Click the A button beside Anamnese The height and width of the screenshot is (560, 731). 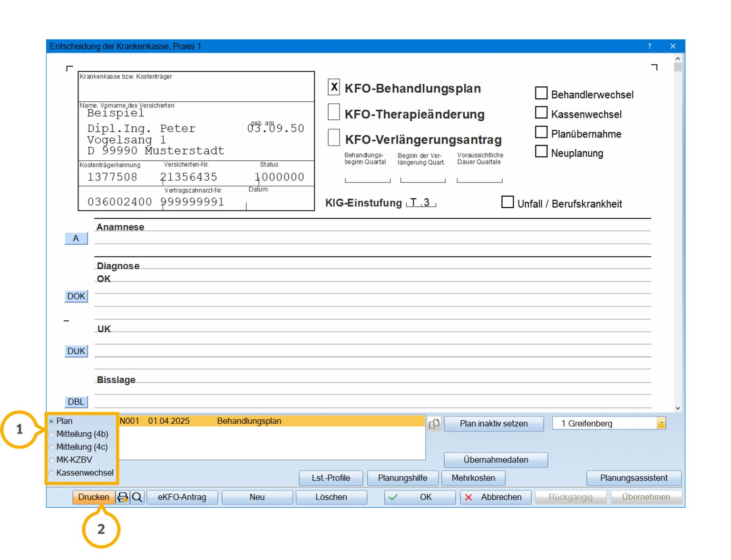(x=76, y=239)
